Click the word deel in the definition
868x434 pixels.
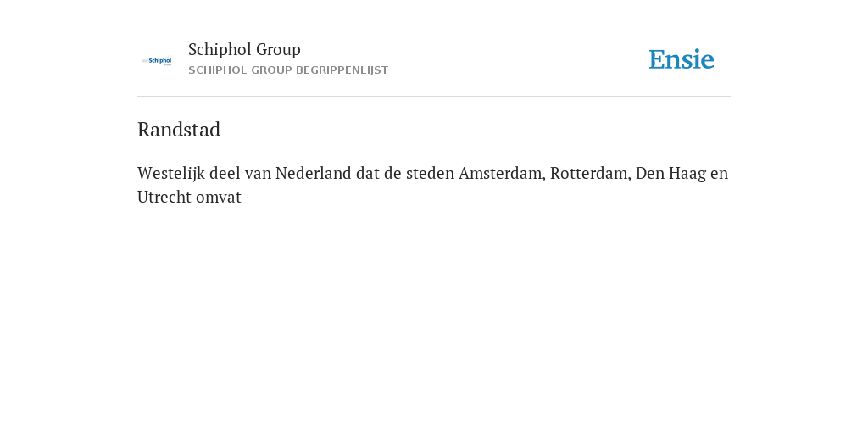[225, 173]
